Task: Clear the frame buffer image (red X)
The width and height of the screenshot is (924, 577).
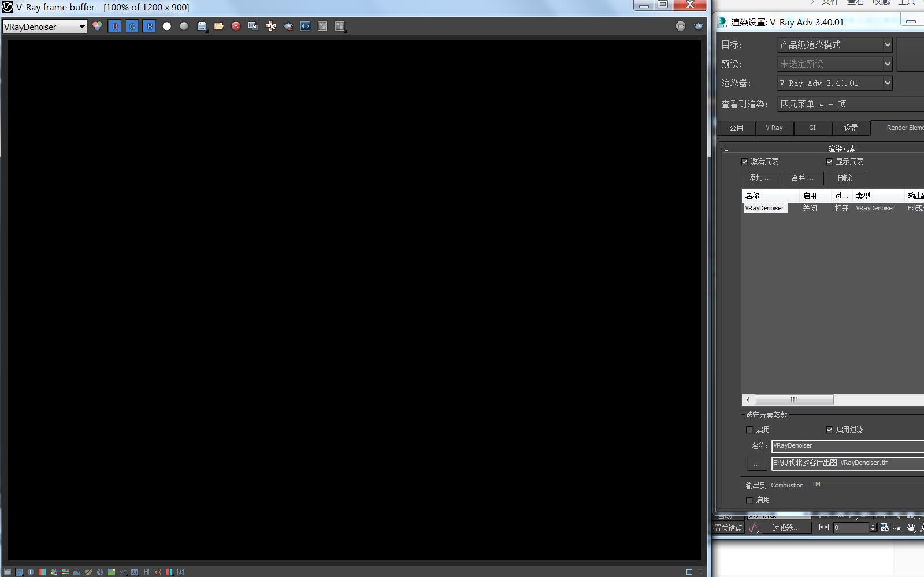Action: point(236,26)
